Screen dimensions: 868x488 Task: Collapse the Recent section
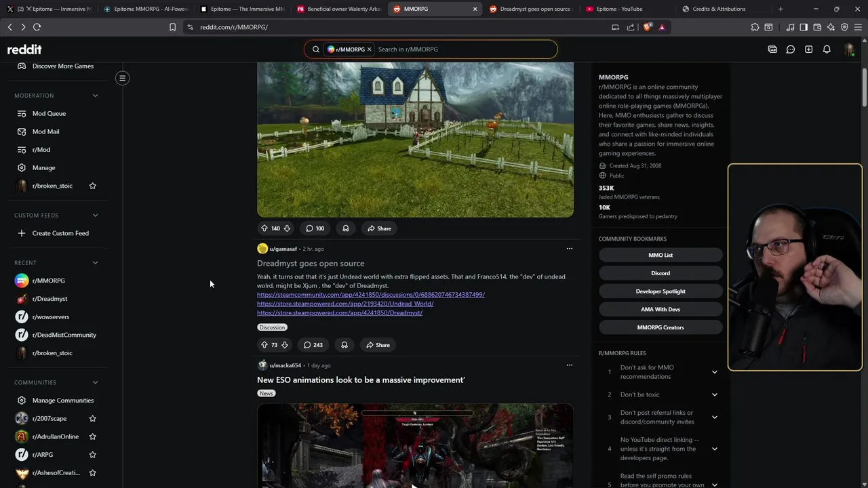95,263
